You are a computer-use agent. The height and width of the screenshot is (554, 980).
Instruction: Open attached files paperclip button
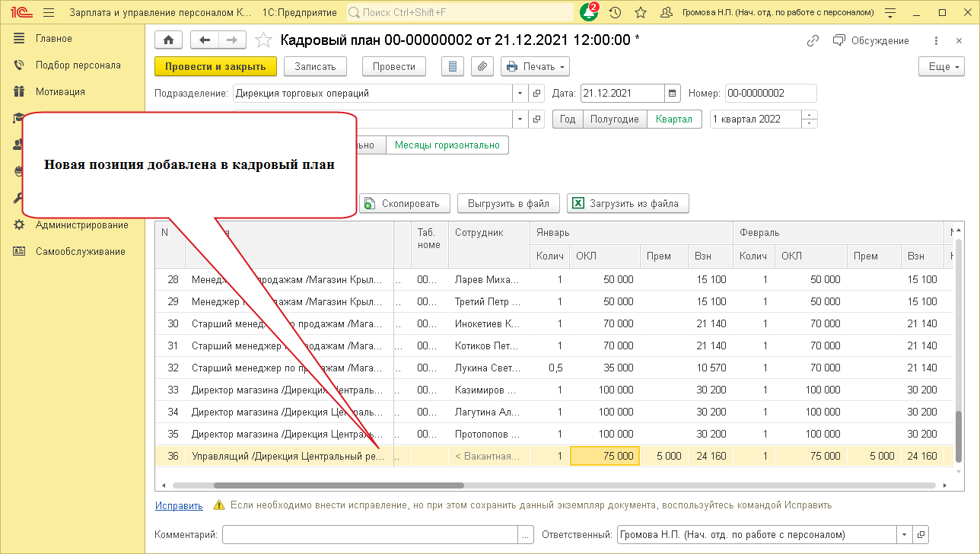coord(481,67)
